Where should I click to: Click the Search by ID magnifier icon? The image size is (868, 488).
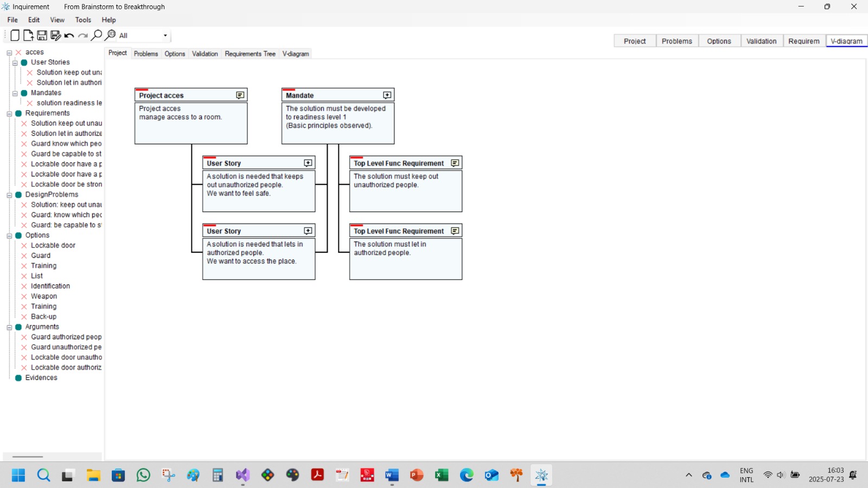pyautogui.click(x=110, y=35)
